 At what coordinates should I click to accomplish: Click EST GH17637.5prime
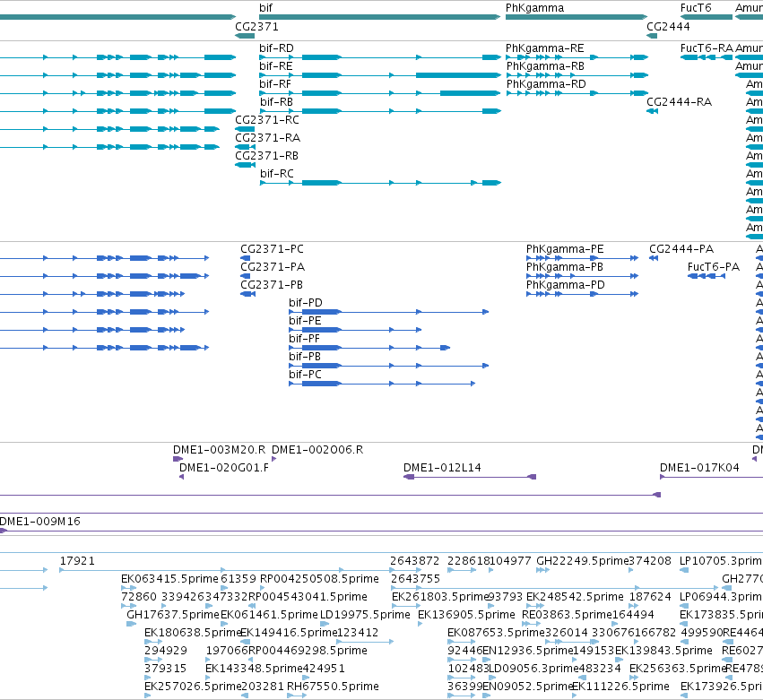pos(132,624)
